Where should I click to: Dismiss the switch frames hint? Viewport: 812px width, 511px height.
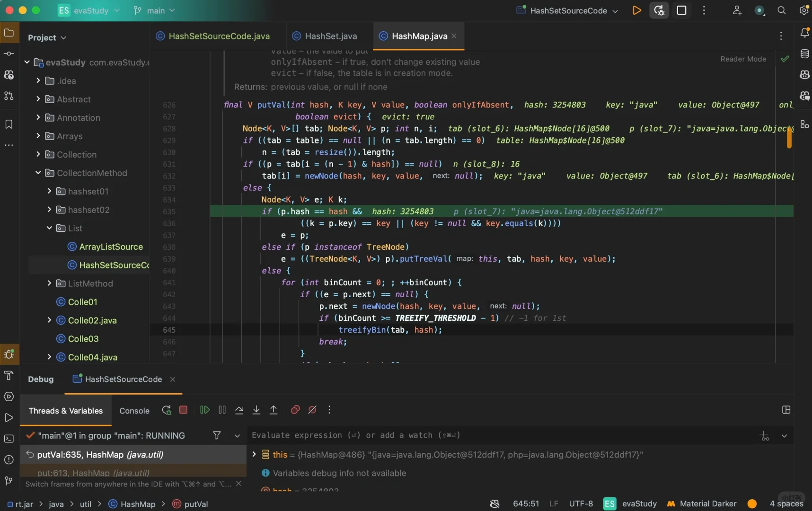pos(238,484)
